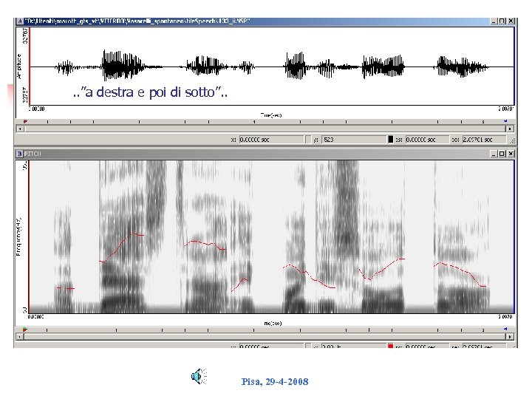Click the text "a destra e poi di sotto"
The image size is (532, 399).
tap(150, 92)
